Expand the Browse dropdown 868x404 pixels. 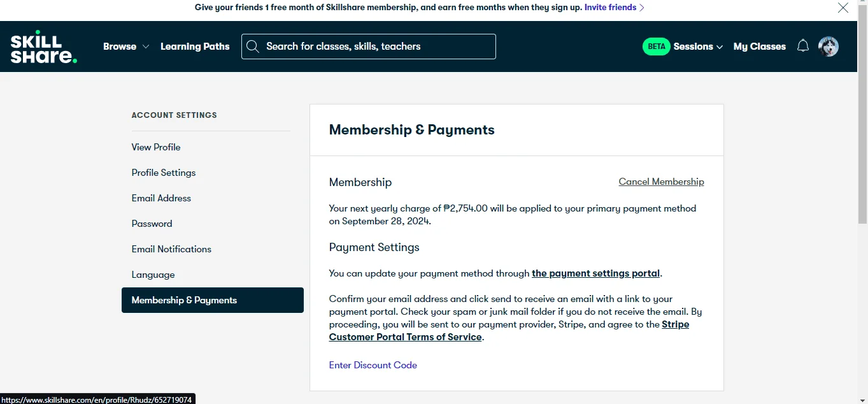coord(126,47)
